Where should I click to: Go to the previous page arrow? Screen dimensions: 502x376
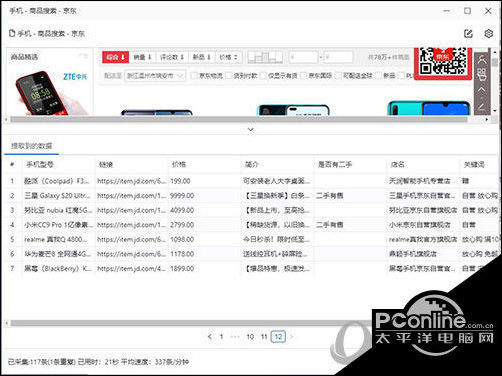pos(209,337)
